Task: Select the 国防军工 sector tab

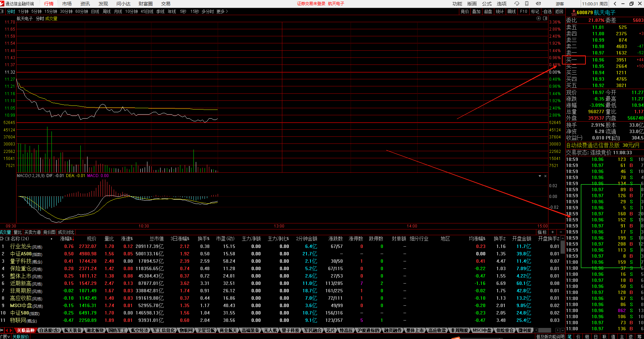Action: click(117, 331)
